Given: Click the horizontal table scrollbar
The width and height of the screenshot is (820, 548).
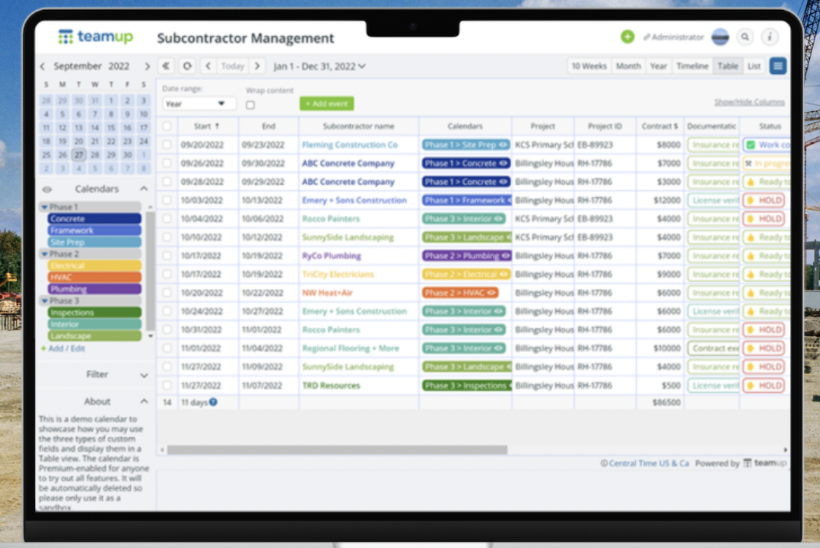Looking at the screenshot, I should click(337, 450).
